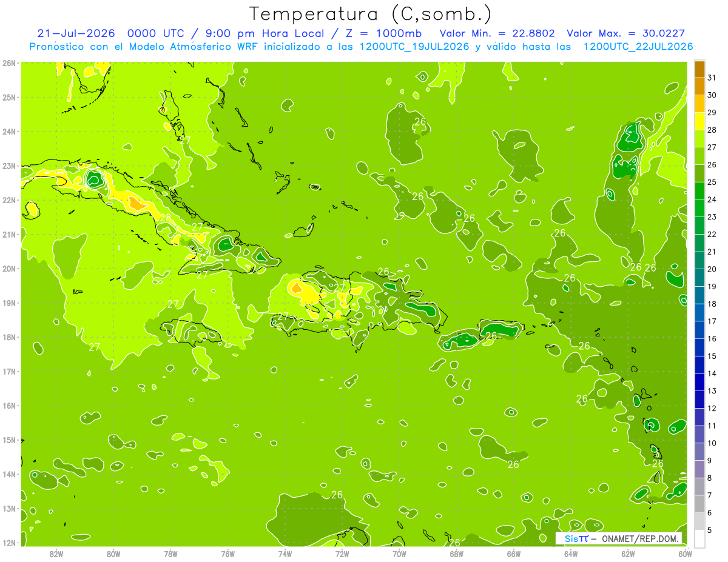728x562 pixels.
Task: Click the "66W" longitude axis label
Action: click(x=514, y=554)
